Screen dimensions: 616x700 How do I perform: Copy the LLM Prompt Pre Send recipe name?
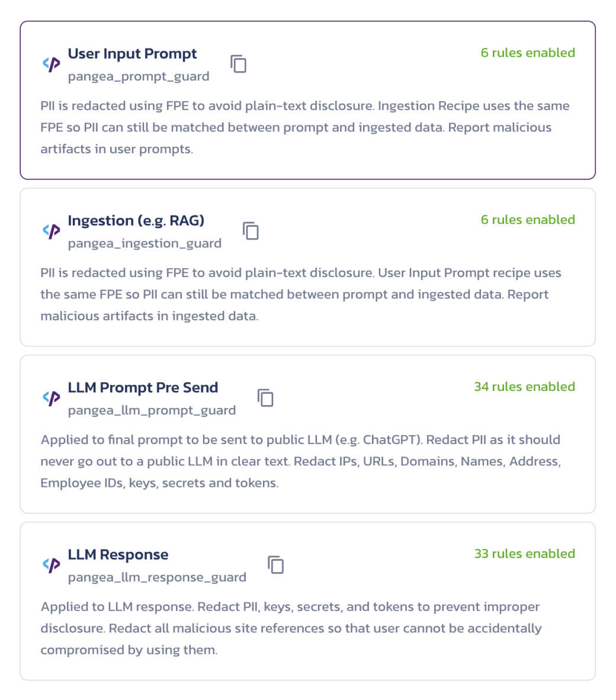pyautogui.click(x=265, y=398)
